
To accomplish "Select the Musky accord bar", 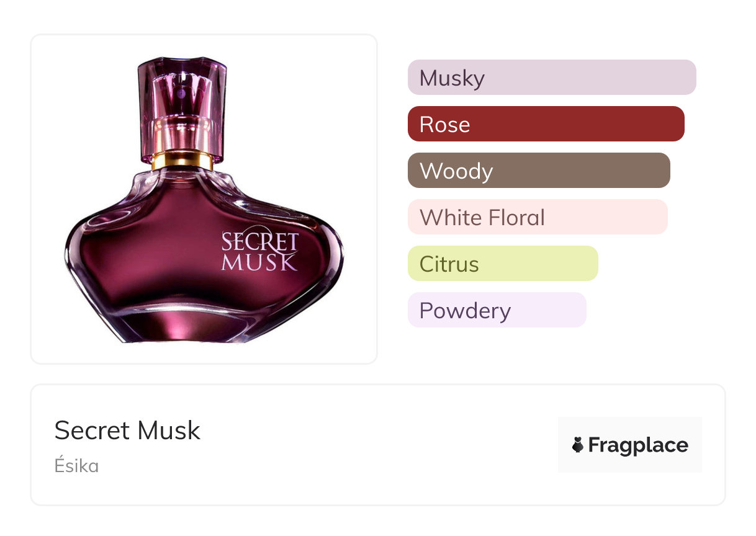I will point(552,78).
